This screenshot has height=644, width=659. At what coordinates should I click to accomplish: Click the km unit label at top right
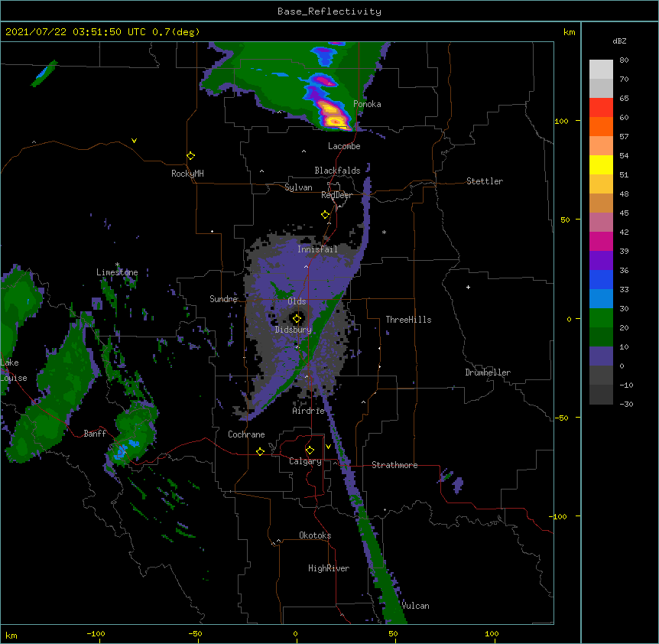click(569, 32)
